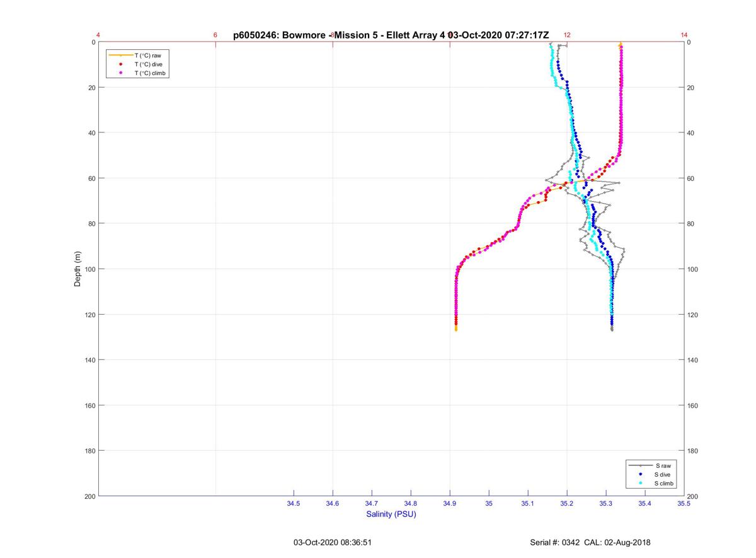The height and width of the screenshot is (558, 756).
Task: Click the 35 salinity tick label
Action: 489,504
